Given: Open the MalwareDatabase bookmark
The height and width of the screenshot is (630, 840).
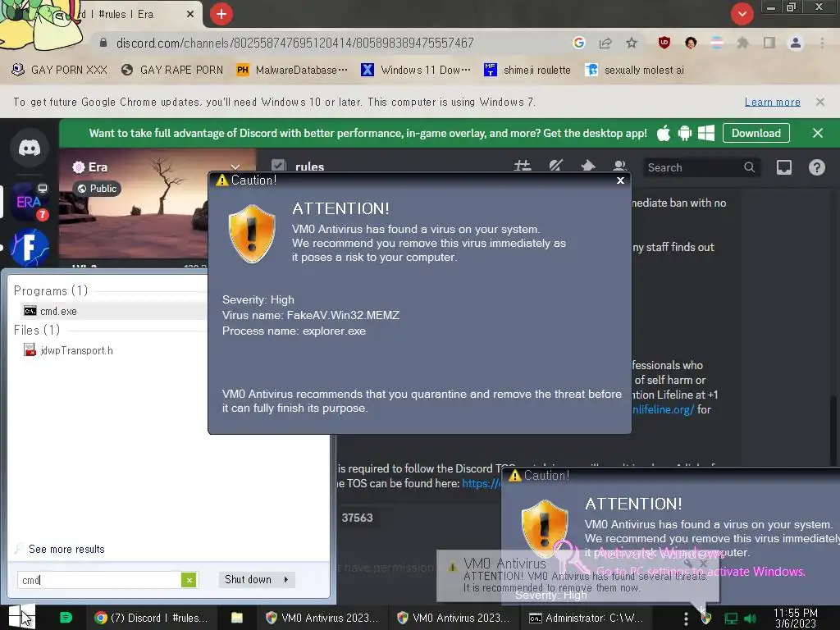Looking at the screenshot, I should tap(292, 71).
